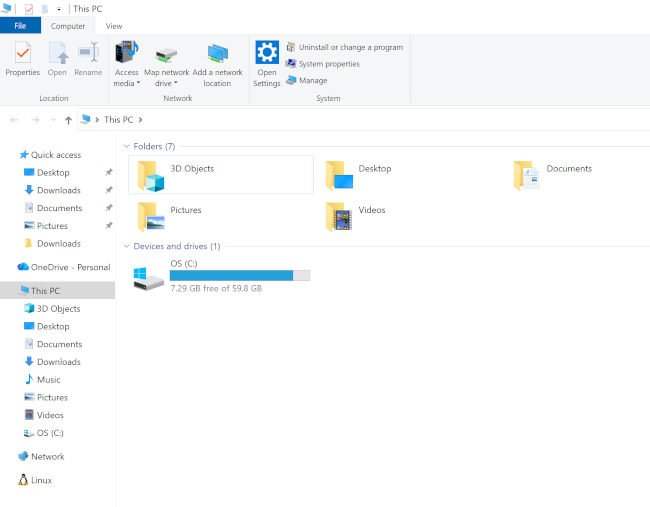Image resolution: width=650 pixels, height=507 pixels.
Task: Select the 3D Objects folder
Action: 221,175
